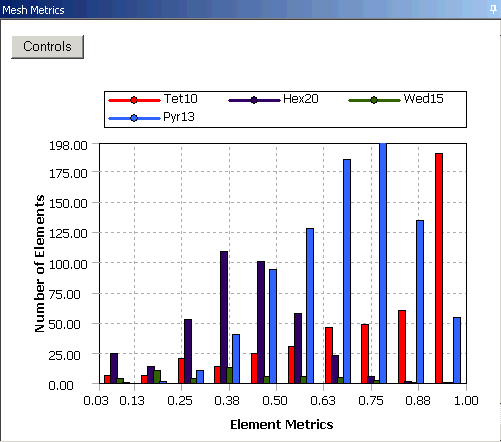Select the Wed15 legend entry
Viewport: 501px width, 442px height.
click(x=396, y=99)
